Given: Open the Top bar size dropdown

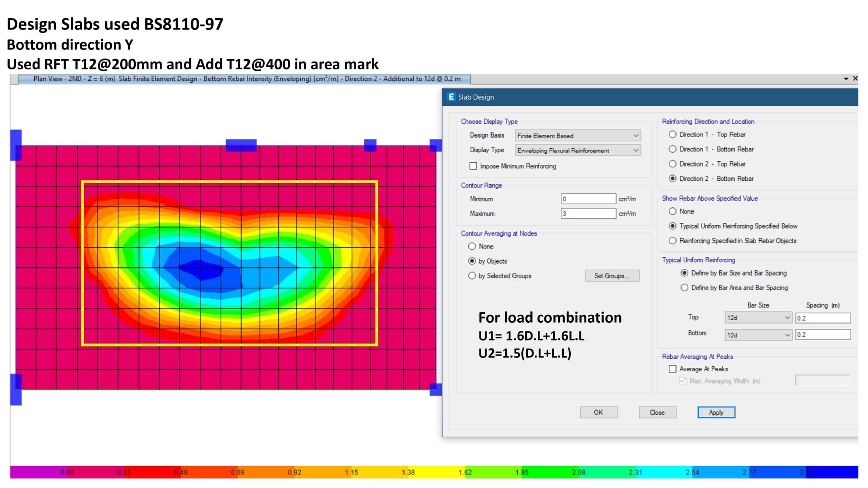Looking at the screenshot, I should click(x=758, y=318).
